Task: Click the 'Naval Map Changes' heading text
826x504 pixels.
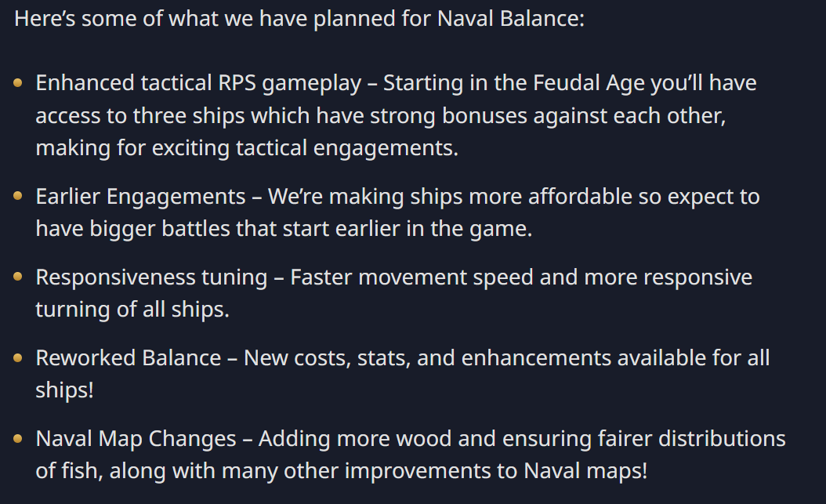Action: point(136,440)
